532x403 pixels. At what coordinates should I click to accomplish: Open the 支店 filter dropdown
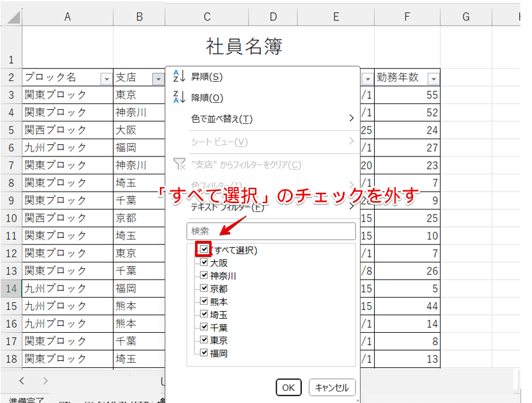click(x=158, y=79)
